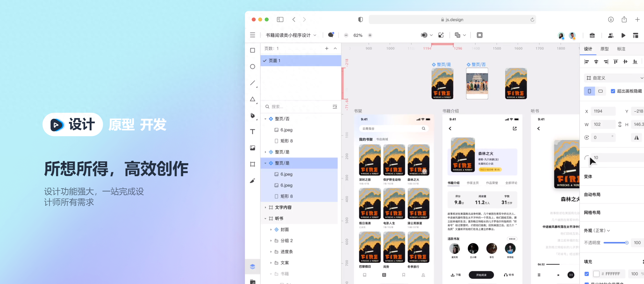The width and height of the screenshot is (644, 284).
Task: Select the line tool
Action: [253, 83]
